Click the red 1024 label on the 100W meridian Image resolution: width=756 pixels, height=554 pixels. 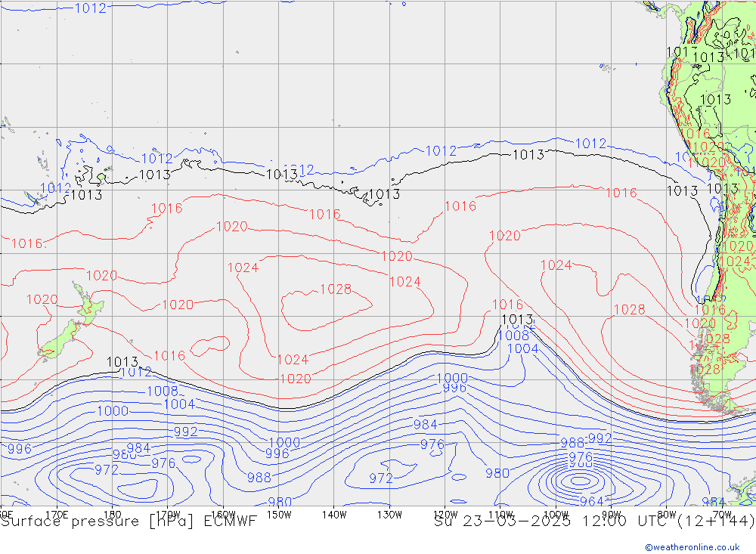tap(556, 265)
